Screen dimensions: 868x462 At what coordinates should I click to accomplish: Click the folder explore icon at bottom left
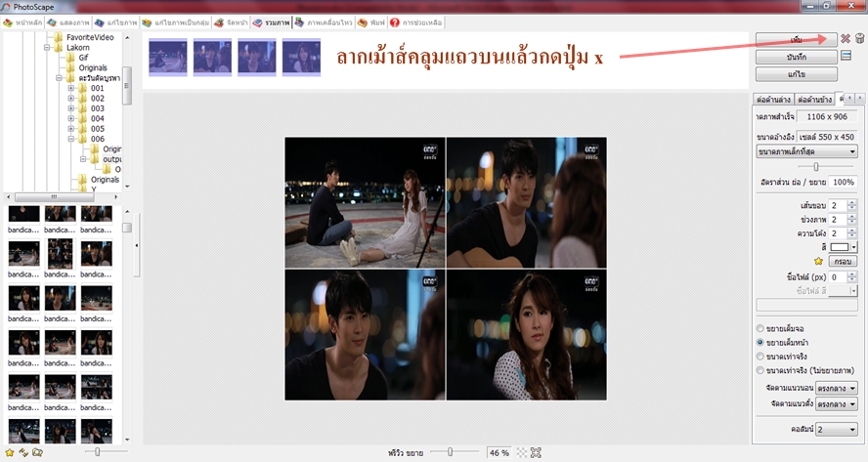38,452
